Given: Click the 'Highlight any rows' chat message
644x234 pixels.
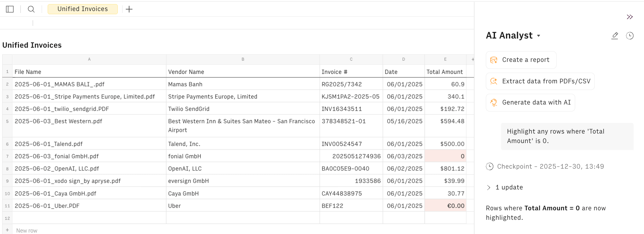Looking at the screenshot, I should tap(567, 136).
